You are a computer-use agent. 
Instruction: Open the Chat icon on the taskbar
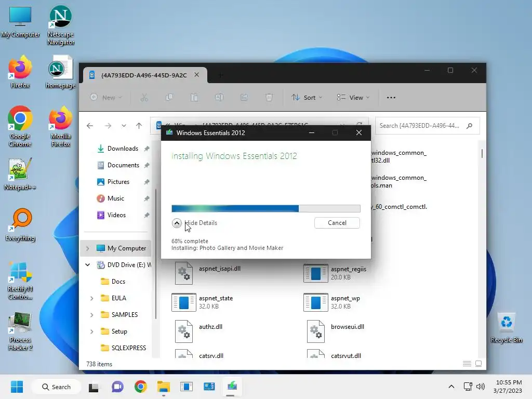pyautogui.click(x=118, y=387)
